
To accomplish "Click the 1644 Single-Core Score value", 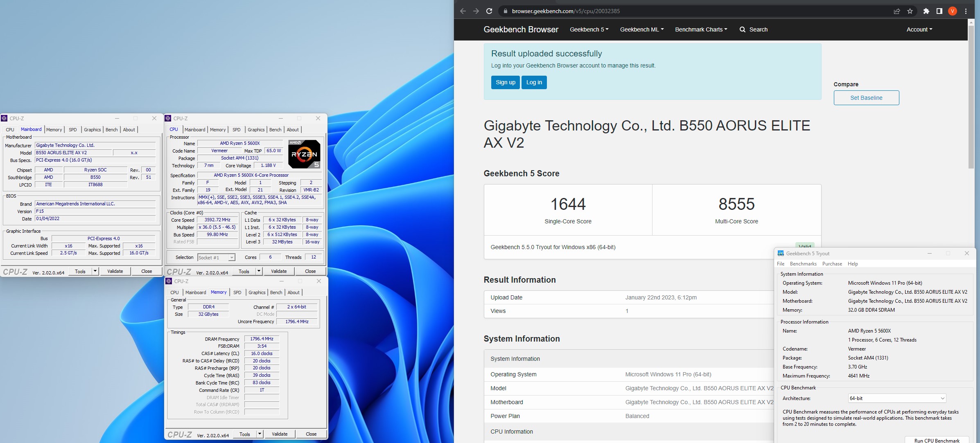I will click(568, 204).
